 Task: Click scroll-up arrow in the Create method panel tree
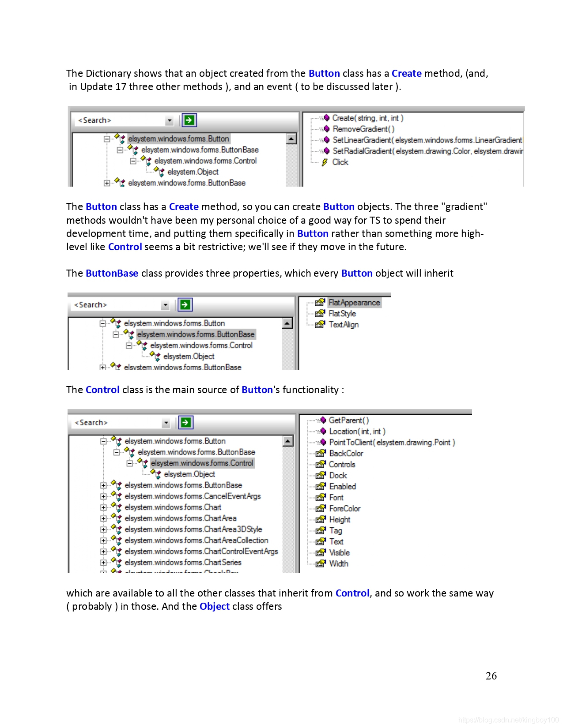tap(291, 139)
